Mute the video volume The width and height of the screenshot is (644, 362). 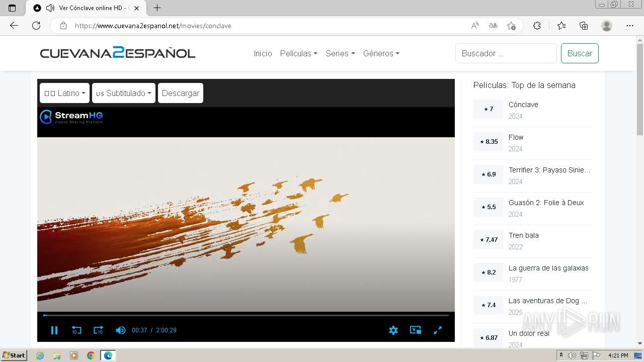[x=120, y=330]
